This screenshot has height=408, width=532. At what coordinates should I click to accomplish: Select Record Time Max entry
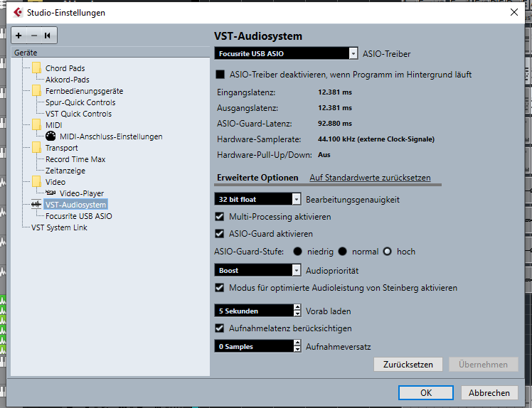coord(75,159)
